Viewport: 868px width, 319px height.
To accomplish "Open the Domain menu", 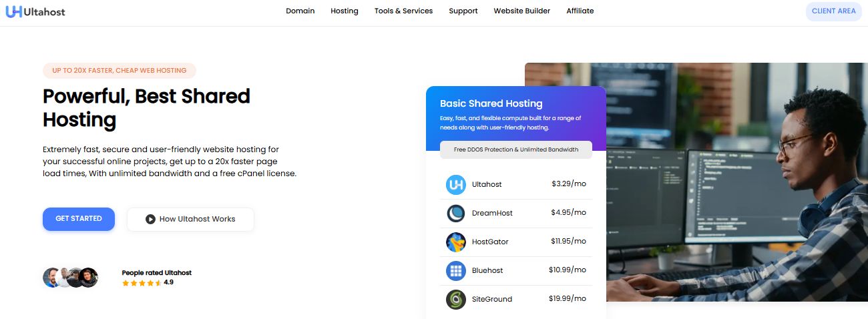I will click(300, 11).
